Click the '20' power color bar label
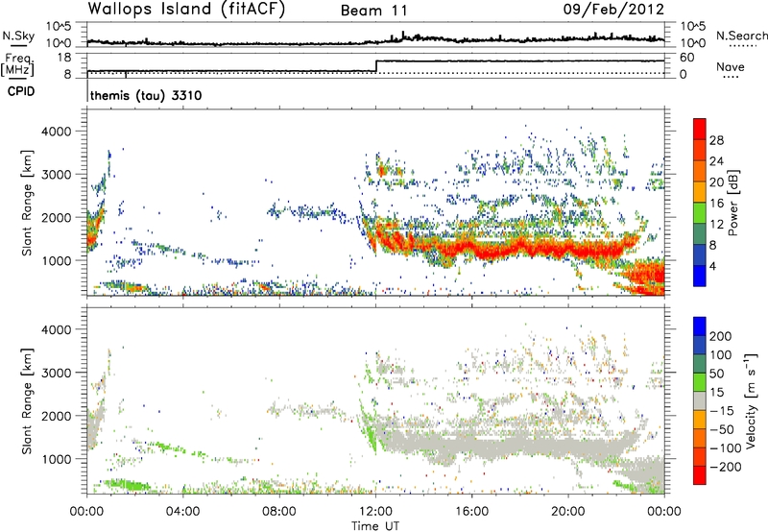 (x=716, y=182)
